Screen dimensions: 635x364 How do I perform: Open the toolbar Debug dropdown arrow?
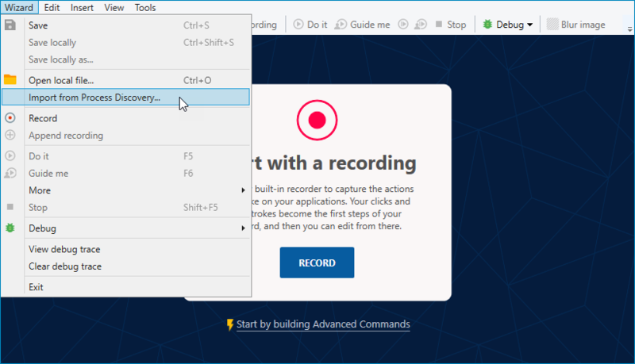(x=529, y=25)
